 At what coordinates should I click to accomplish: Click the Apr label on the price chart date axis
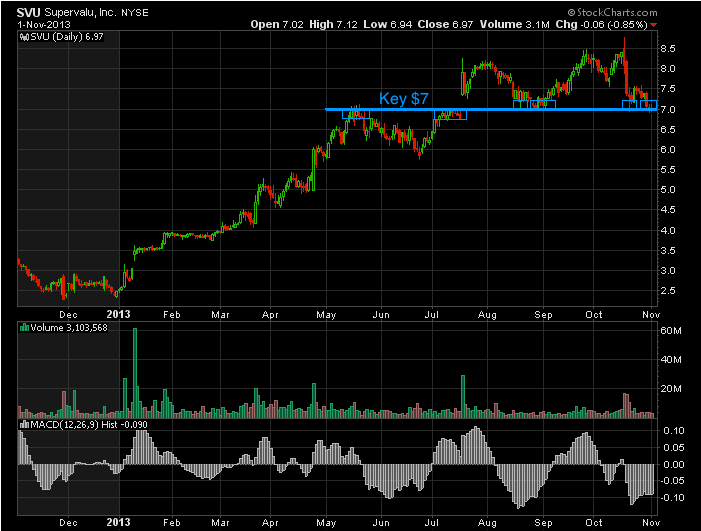pos(270,315)
